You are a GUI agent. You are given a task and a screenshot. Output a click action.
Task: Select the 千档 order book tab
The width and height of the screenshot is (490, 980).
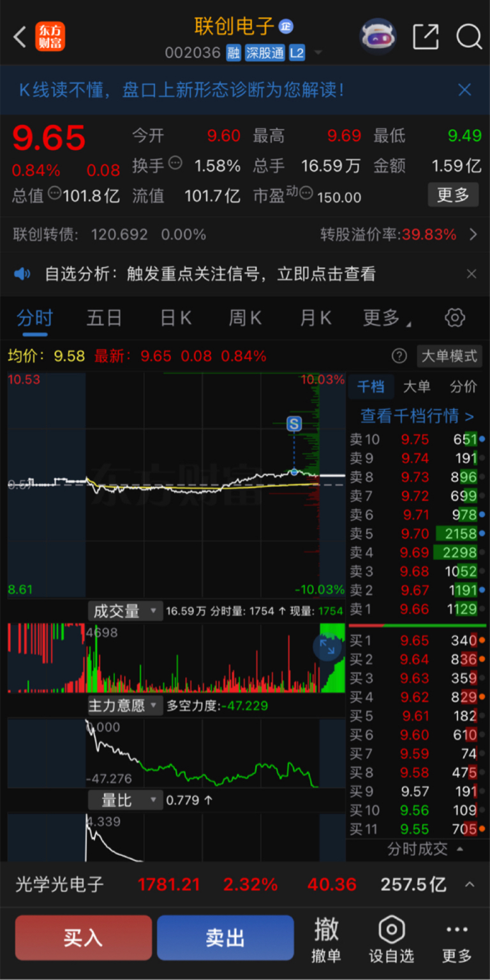(x=370, y=386)
